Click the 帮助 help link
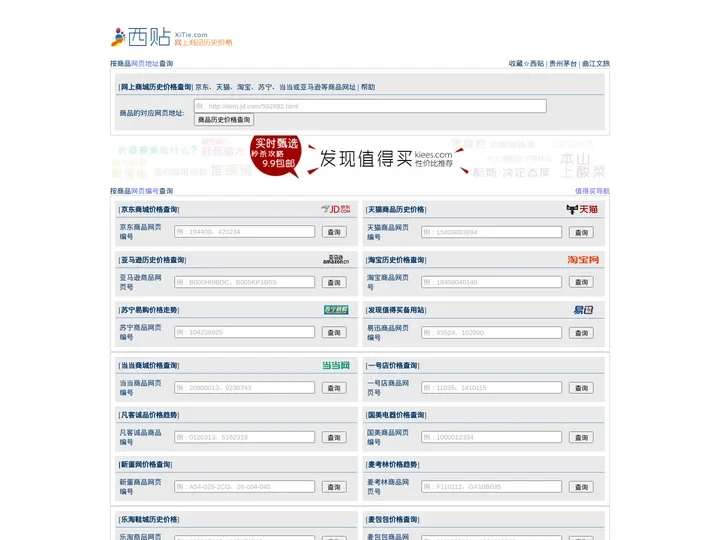The width and height of the screenshot is (720, 540). (368, 87)
